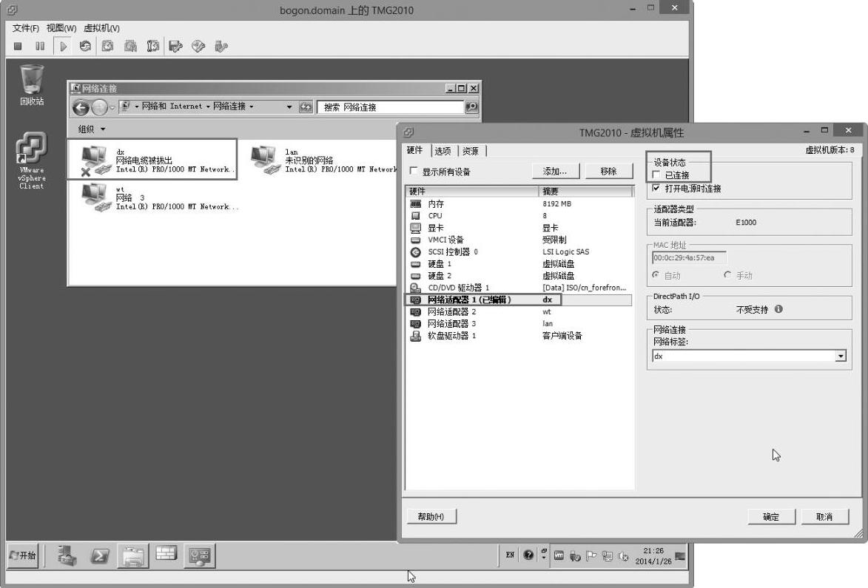
Task: Click the VMware Tools tray icon
Action: [559, 555]
